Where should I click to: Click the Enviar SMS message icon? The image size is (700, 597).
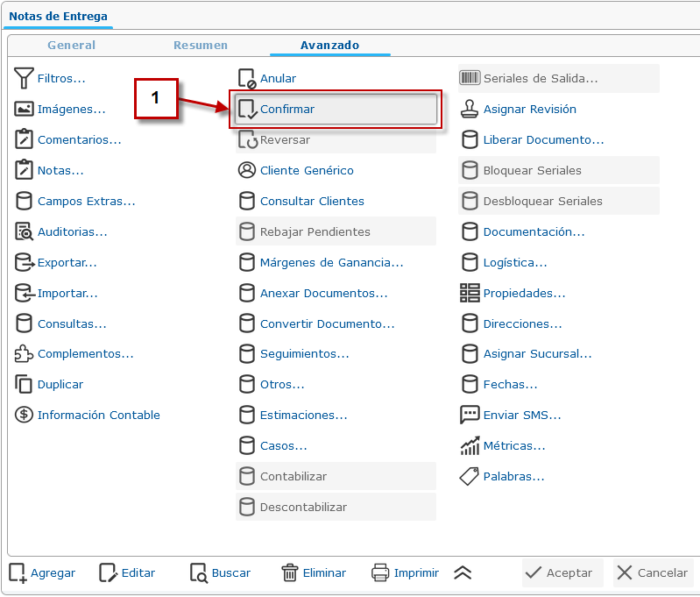pos(470,416)
